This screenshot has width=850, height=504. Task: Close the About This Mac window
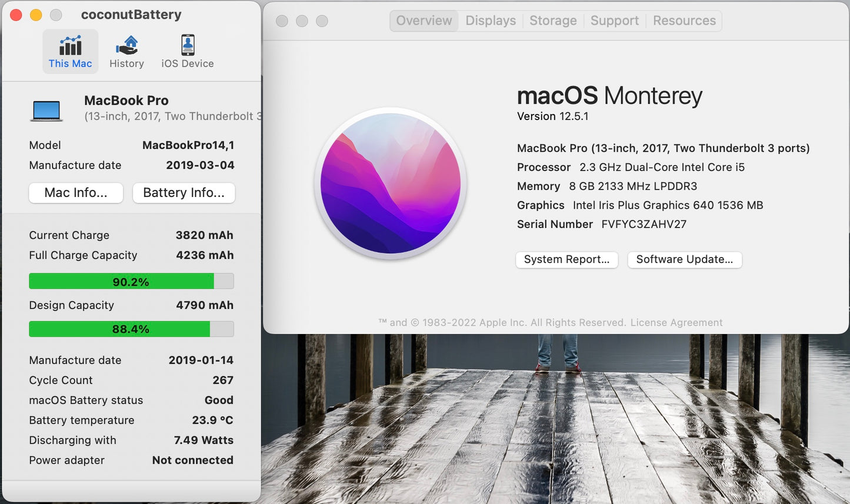[282, 21]
